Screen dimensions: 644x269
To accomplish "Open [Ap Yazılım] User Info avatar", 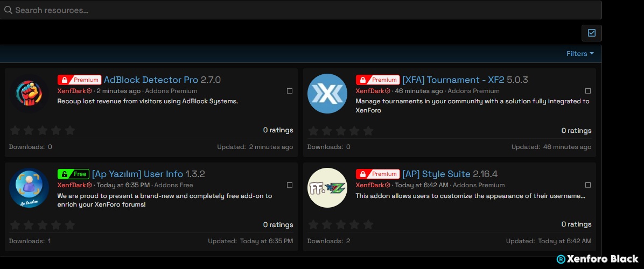I will [29, 188].
